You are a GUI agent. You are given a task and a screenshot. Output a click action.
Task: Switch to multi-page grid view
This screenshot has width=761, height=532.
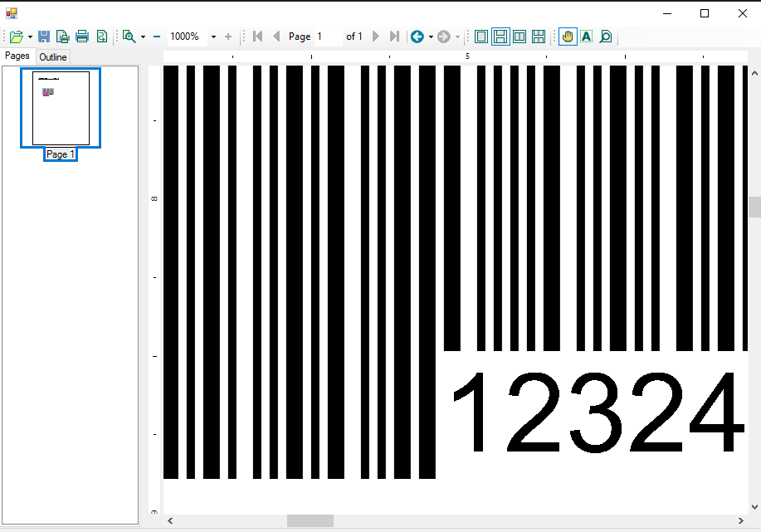click(x=539, y=37)
